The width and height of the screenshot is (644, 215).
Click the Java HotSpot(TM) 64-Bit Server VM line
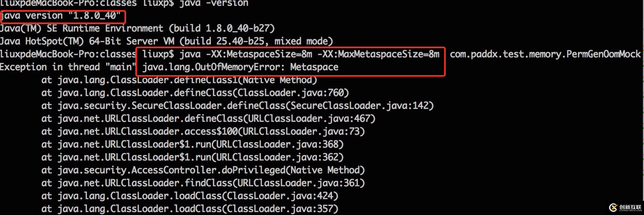(166, 41)
